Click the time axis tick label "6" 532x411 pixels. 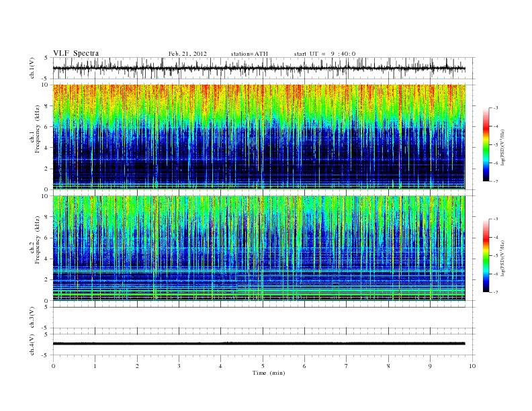[305, 366]
